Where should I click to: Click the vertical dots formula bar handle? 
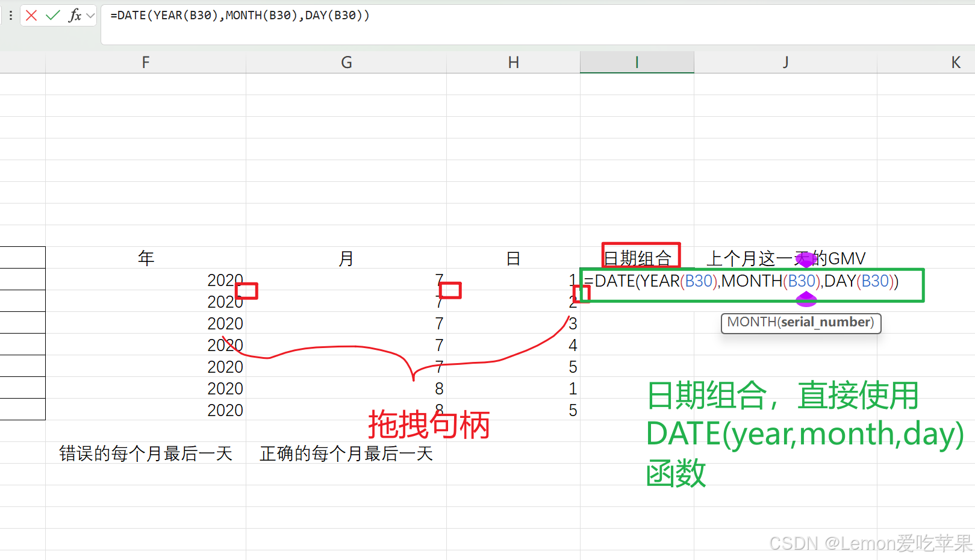pyautogui.click(x=10, y=16)
